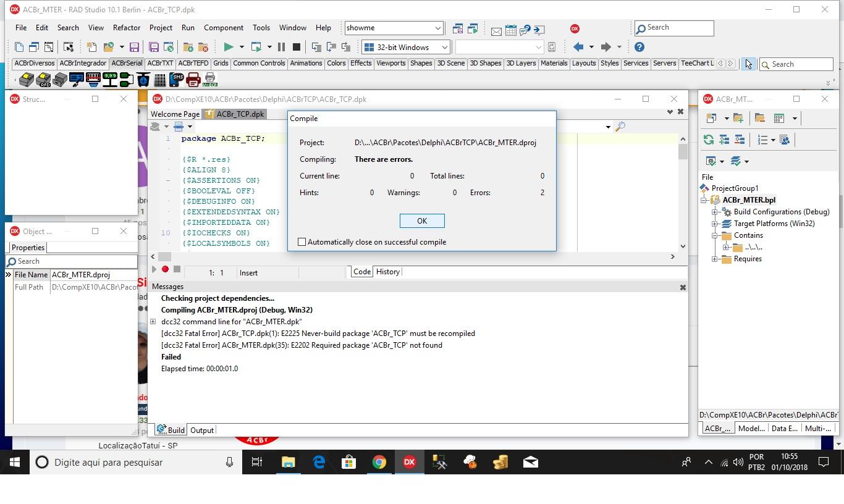844x504 pixels.
Task: Select the SMS phone component icon
Action: pyautogui.click(x=177, y=79)
